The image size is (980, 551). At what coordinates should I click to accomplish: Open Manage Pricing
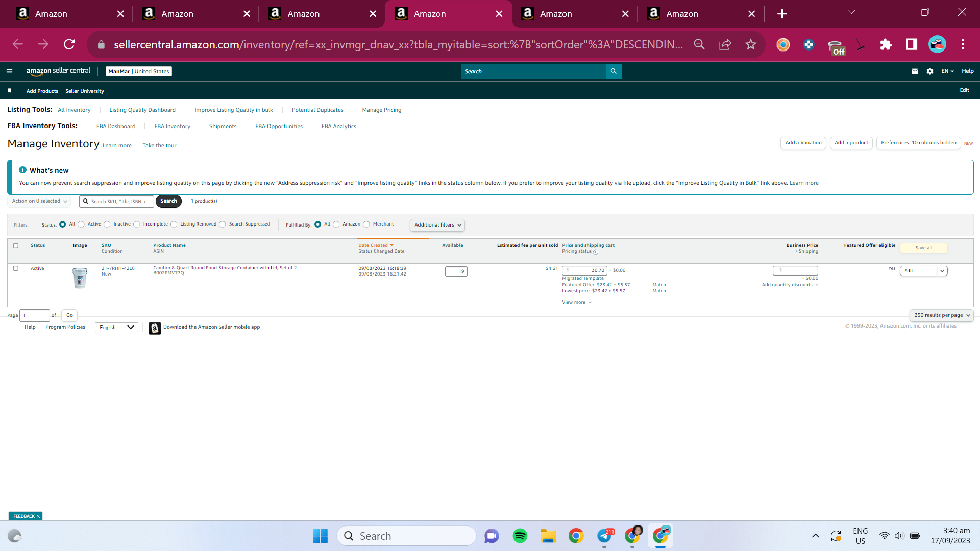pyautogui.click(x=382, y=110)
